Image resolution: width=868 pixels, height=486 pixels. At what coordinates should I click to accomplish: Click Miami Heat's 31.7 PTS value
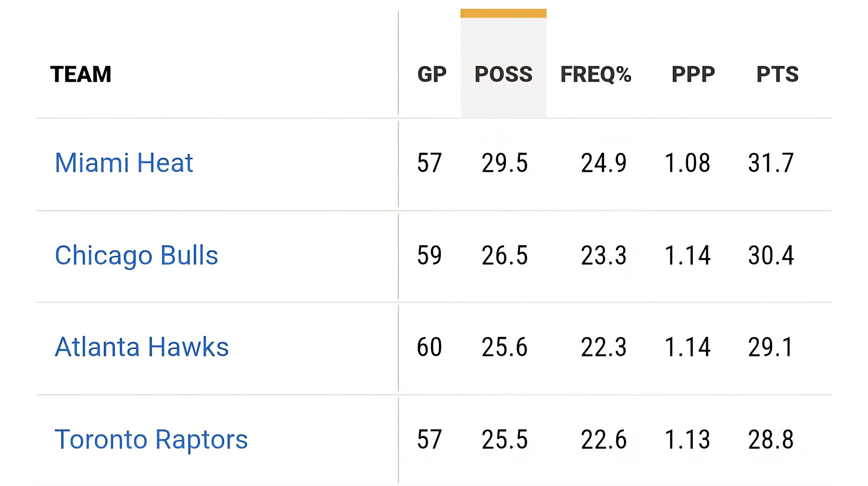771,163
